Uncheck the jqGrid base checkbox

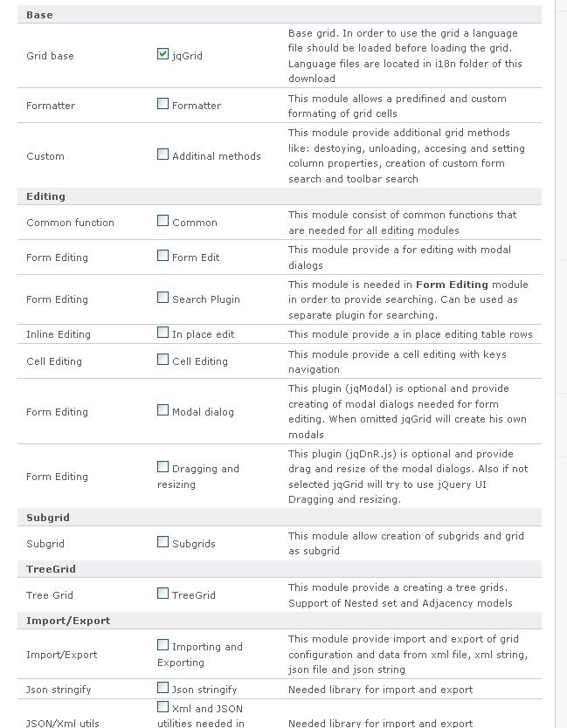[162, 54]
